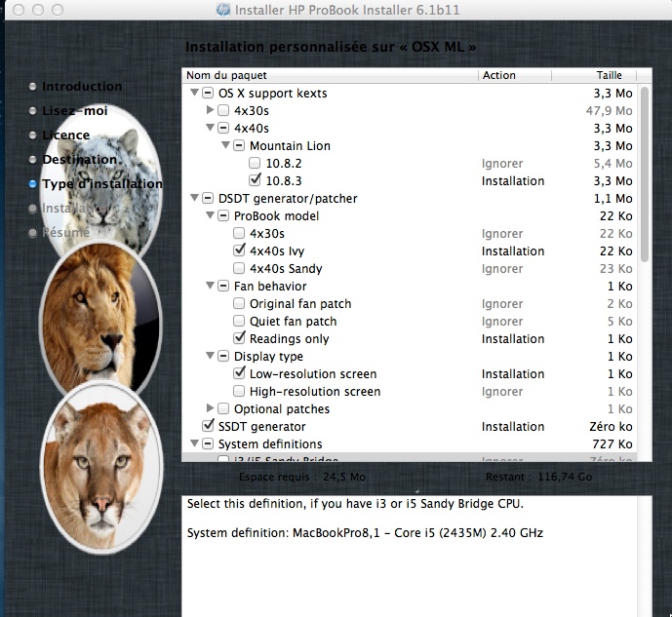Collapse the DSDT generator/patcher group
Viewport: 672px width, 617px height.
point(194,198)
